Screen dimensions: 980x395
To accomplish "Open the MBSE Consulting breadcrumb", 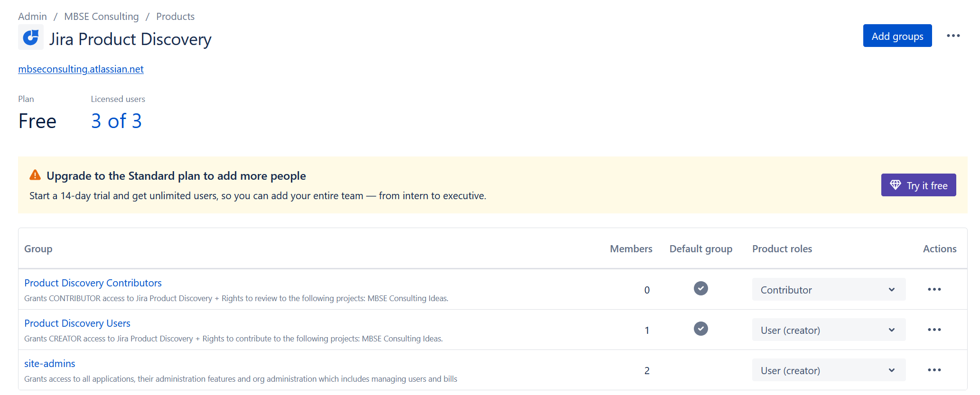I will (x=102, y=17).
